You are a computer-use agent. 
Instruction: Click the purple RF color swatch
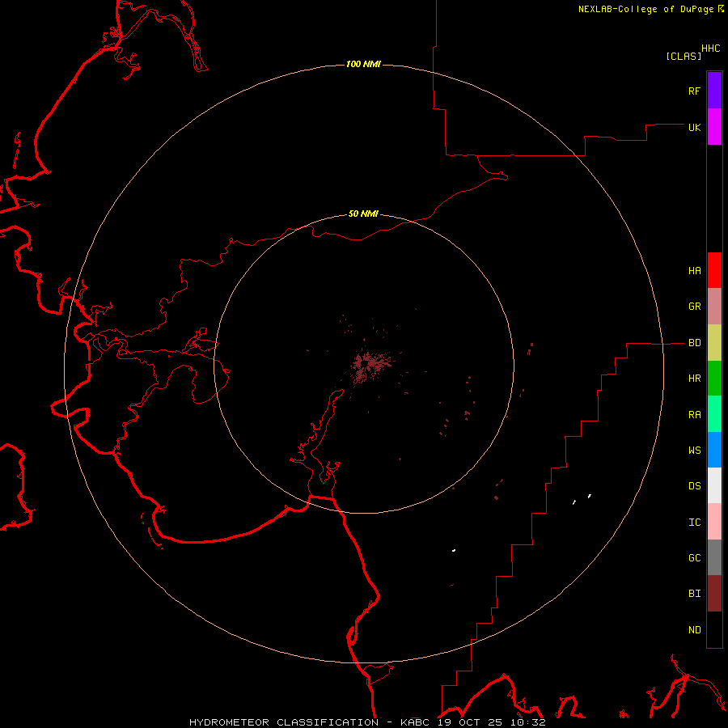[714, 91]
